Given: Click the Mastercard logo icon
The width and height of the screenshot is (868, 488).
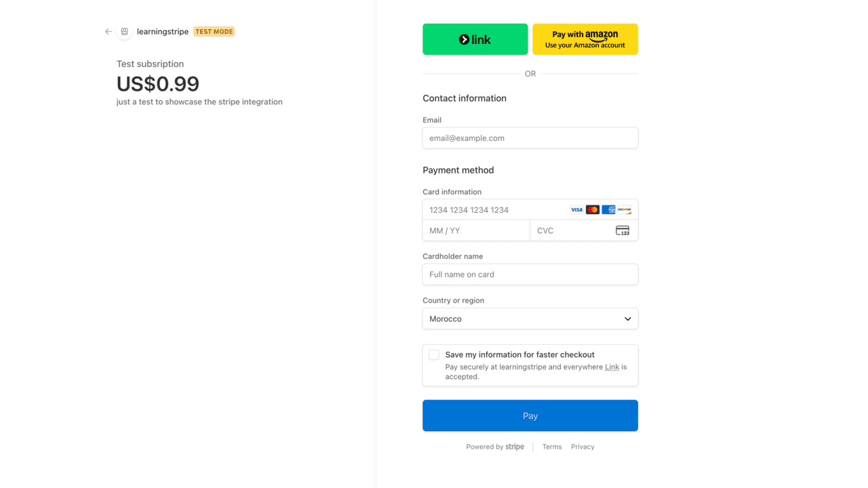Looking at the screenshot, I should point(593,210).
